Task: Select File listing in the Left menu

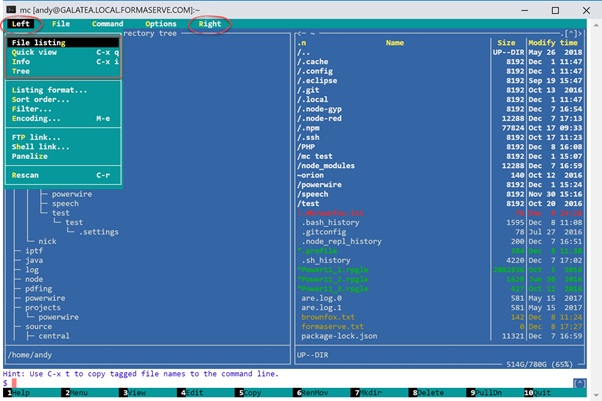Action: coord(38,43)
